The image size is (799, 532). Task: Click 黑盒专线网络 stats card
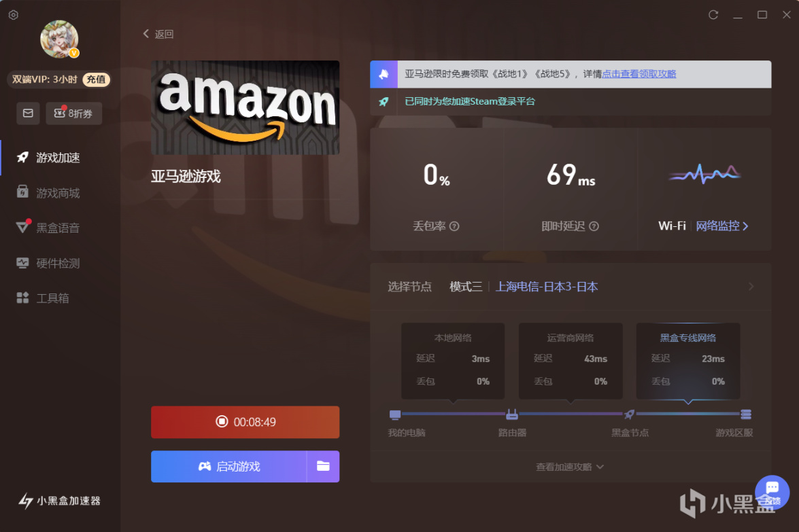pos(688,360)
